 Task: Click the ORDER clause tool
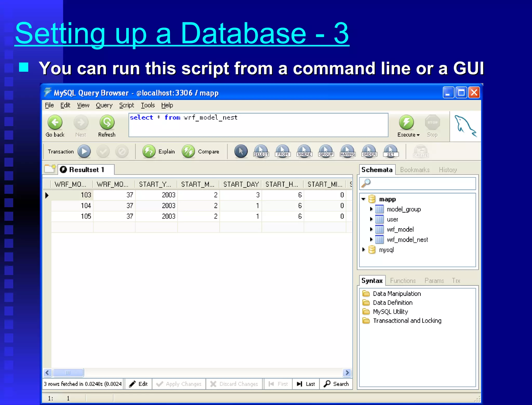pyautogui.click(x=369, y=151)
